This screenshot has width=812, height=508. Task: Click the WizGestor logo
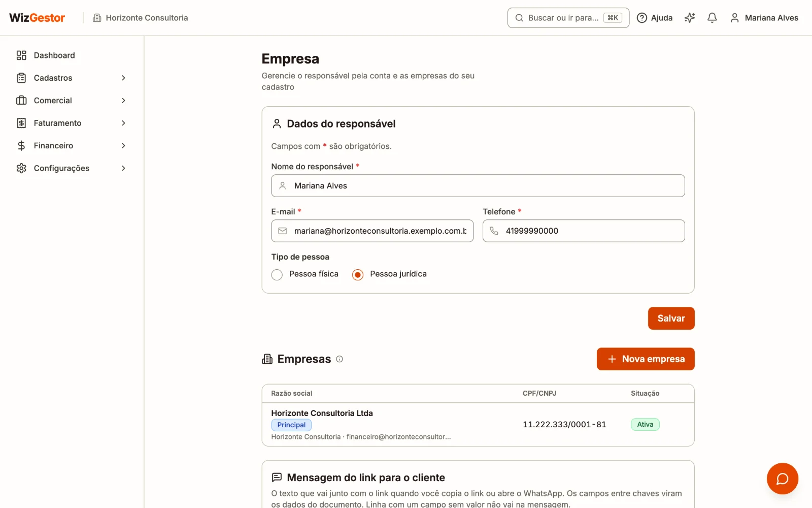tap(37, 18)
